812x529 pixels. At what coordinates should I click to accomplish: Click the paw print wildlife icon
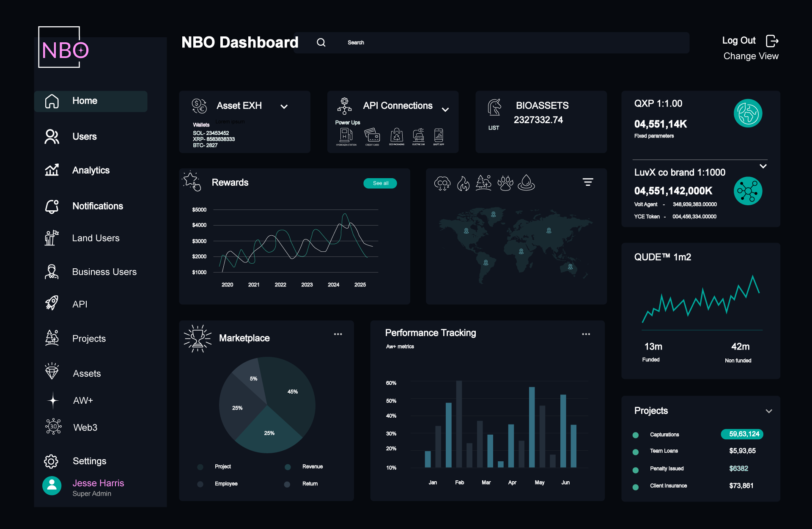pyautogui.click(x=505, y=183)
